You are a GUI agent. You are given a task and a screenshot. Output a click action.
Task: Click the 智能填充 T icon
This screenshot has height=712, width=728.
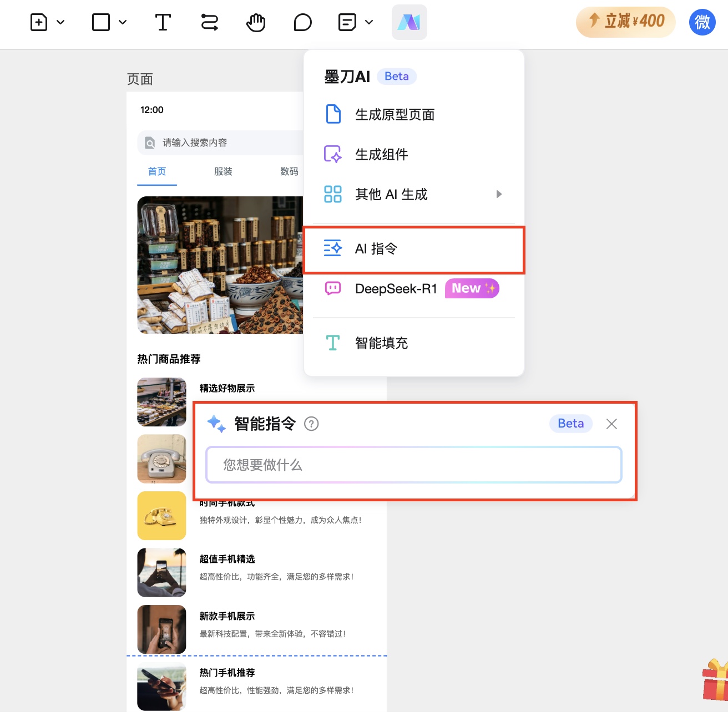pyautogui.click(x=333, y=343)
